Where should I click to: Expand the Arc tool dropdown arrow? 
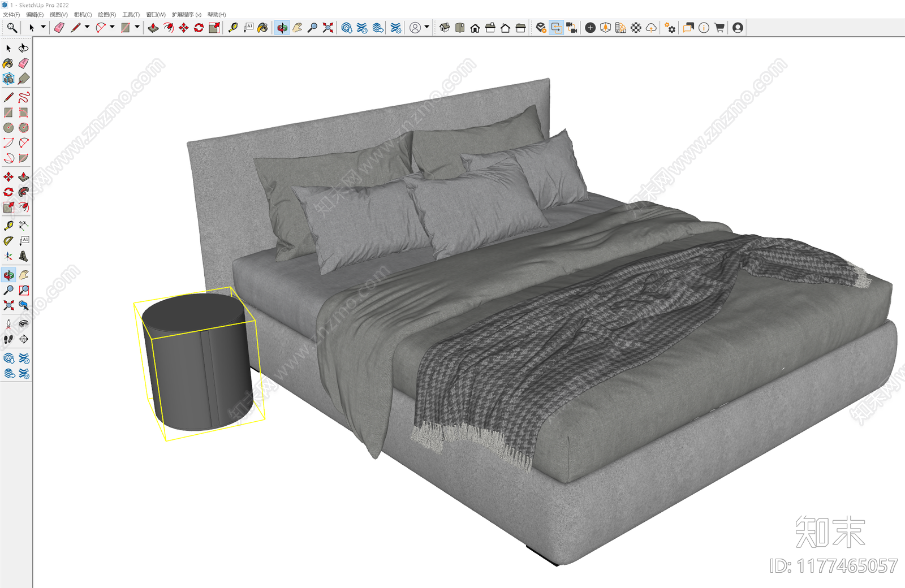pyautogui.click(x=112, y=27)
